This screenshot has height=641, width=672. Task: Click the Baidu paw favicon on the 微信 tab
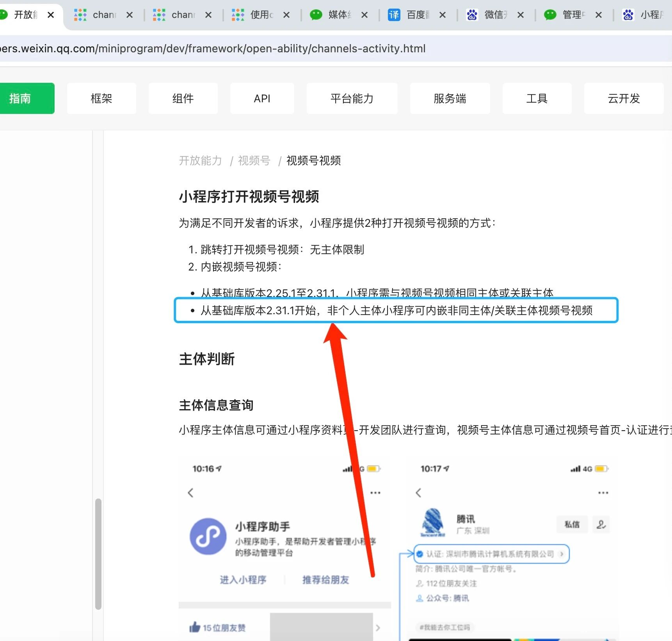pos(472,15)
